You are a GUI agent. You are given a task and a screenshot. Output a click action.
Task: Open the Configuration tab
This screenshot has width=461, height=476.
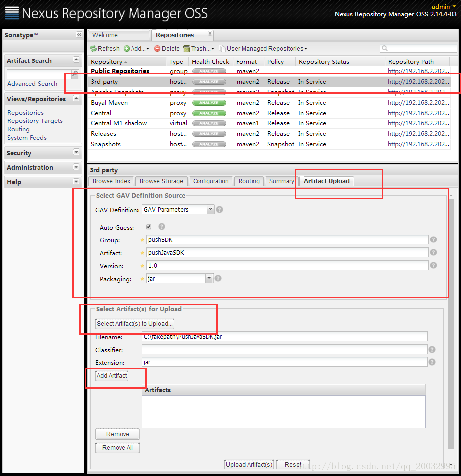tap(210, 181)
